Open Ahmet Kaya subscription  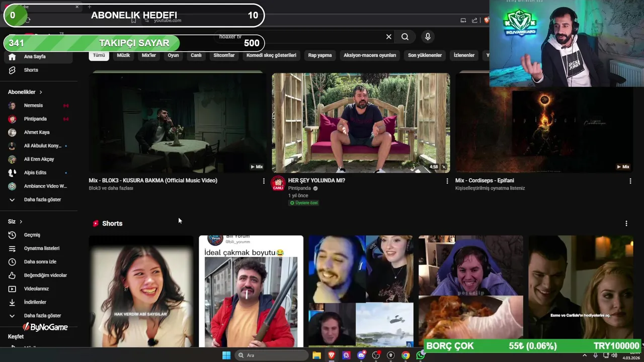pyautogui.click(x=39, y=133)
